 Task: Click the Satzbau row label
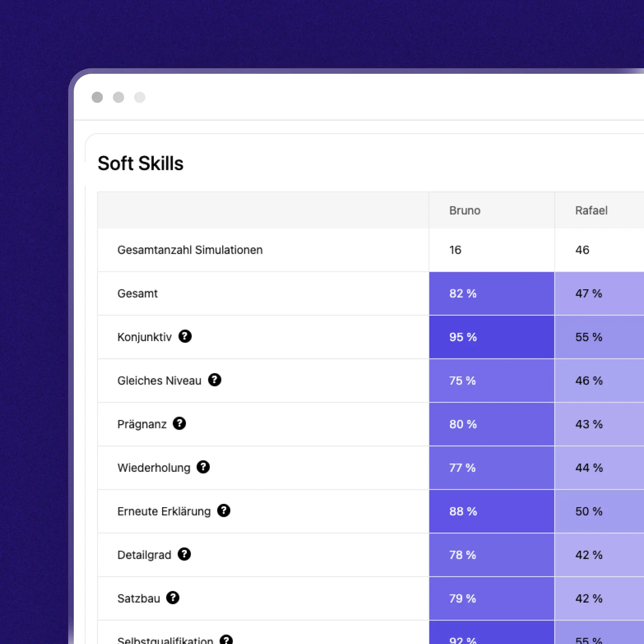click(x=139, y=599)
